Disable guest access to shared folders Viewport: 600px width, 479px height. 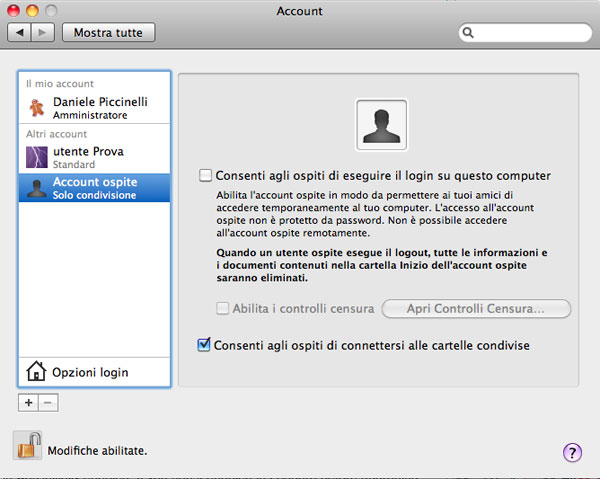coord(205,345)
